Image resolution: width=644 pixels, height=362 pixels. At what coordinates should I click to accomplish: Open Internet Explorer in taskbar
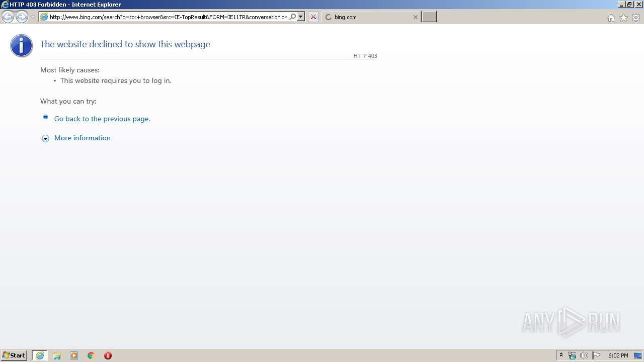tap(40, 355)
